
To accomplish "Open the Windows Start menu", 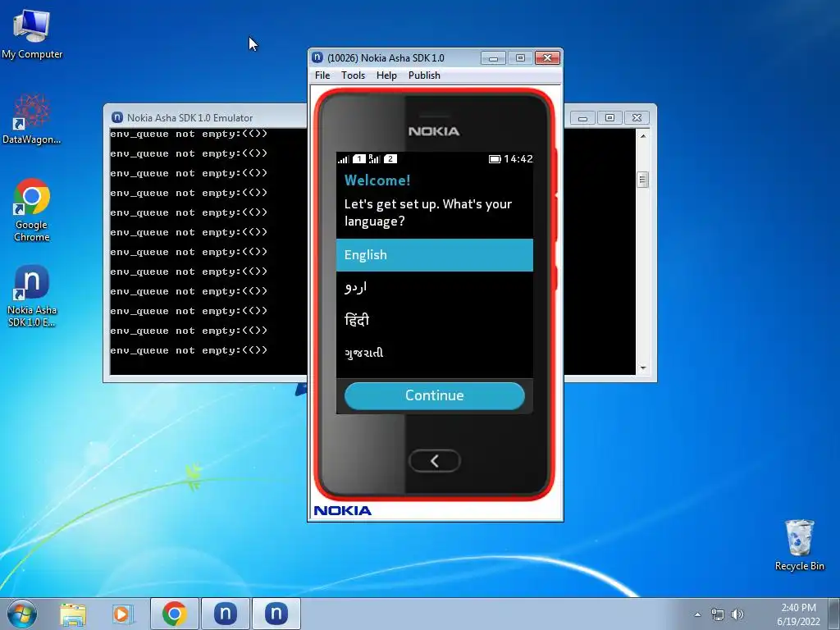I will pos(22,614).
